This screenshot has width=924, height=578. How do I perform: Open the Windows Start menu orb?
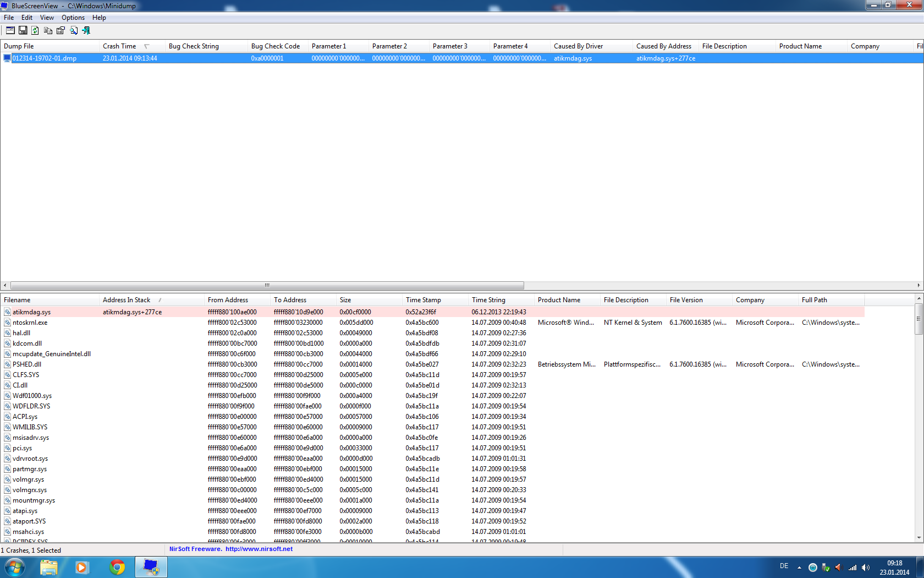pos(14,567)
